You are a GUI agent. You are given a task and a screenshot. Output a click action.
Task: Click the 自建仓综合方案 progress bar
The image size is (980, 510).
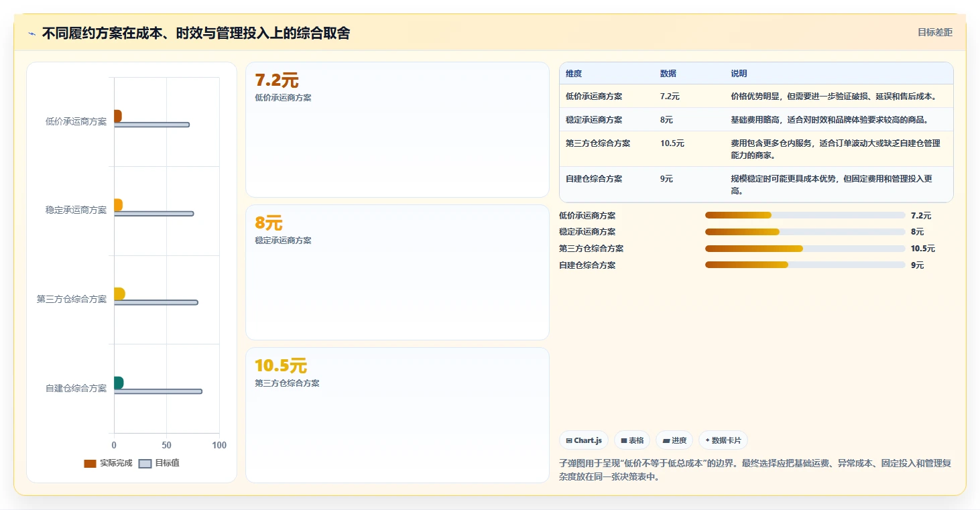[x=805, y=265]
